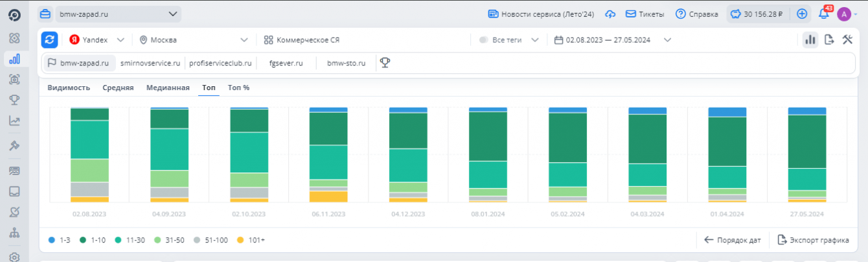Click the blue plus add-funds icon
The image size is (868, 262).
click(x=802, y=14)
